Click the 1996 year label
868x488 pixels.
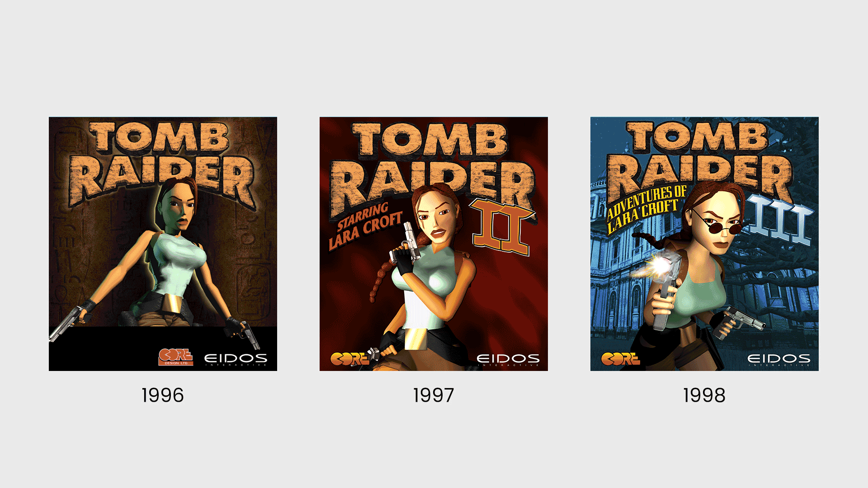(163, 395)
